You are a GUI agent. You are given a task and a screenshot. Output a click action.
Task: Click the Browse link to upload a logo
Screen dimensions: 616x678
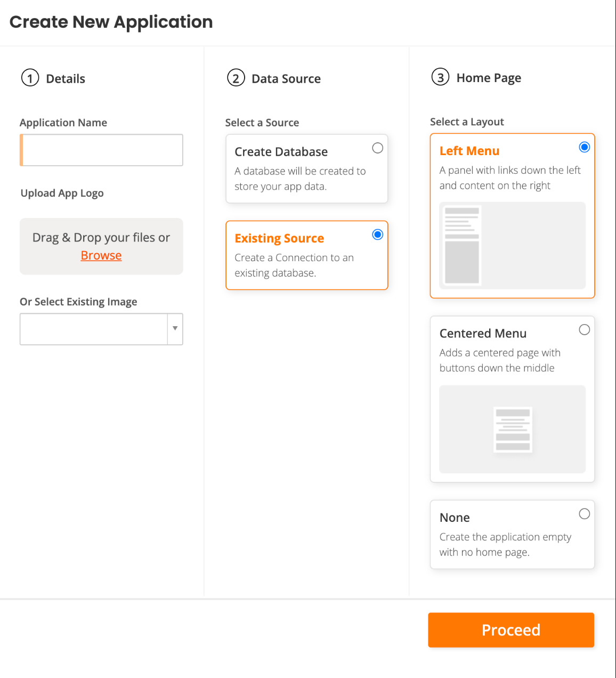tap(101, 255)
